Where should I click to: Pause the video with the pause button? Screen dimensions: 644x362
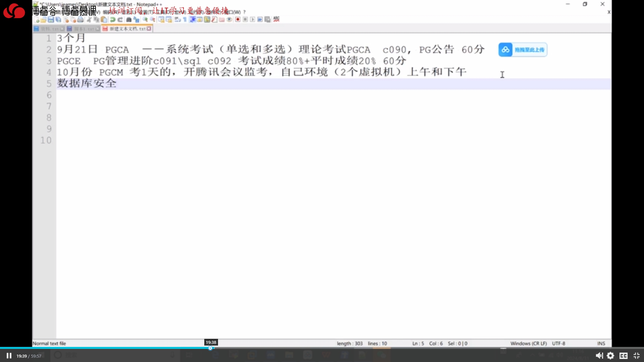click(9, 356)
